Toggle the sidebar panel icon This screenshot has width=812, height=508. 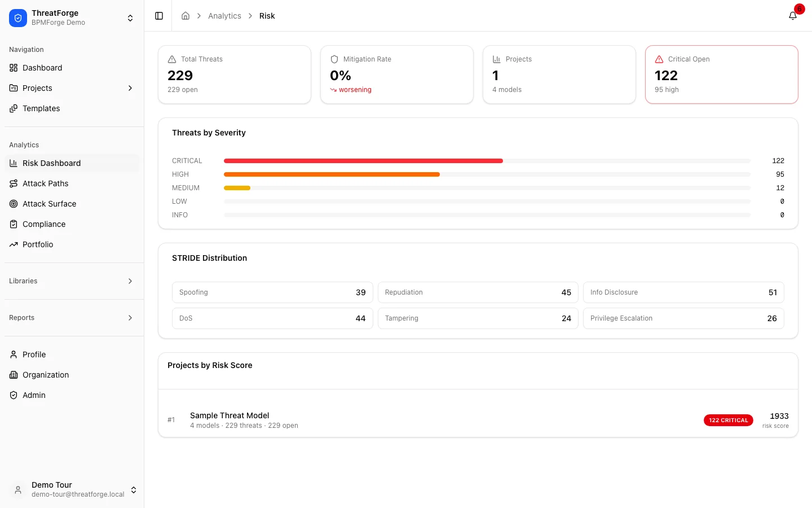159,16
